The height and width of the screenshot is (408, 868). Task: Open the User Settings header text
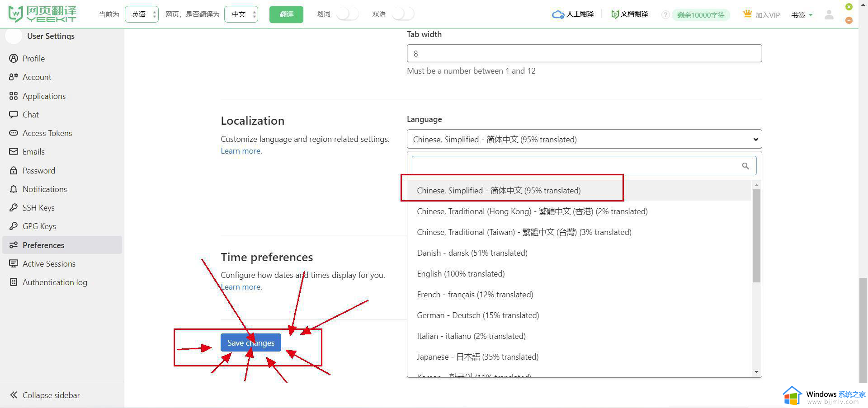(51, 36)
